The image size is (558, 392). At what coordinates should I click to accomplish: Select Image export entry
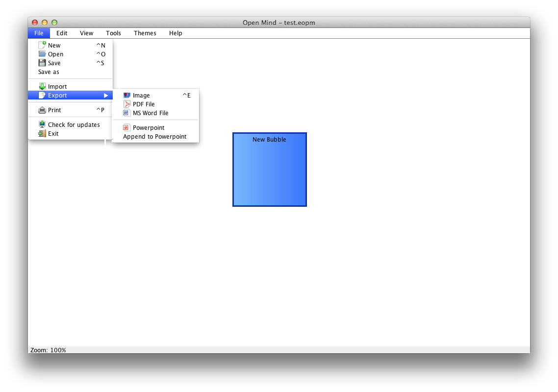click(155, 96)
